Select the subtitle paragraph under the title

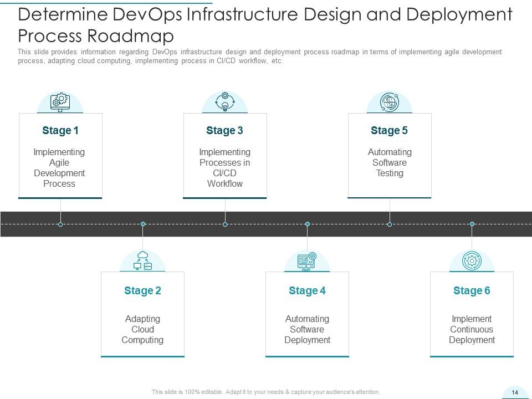pos(259,56)
